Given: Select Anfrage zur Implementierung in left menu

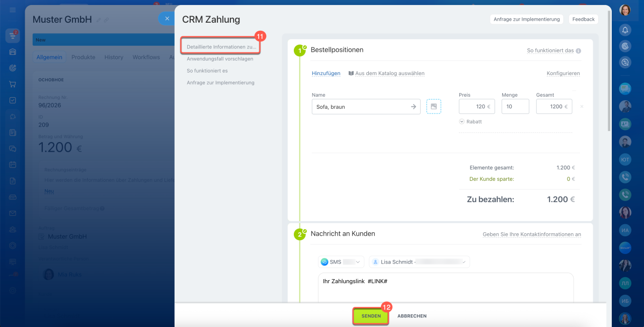Looking at the screenshot, I should [x=220, y=83].
